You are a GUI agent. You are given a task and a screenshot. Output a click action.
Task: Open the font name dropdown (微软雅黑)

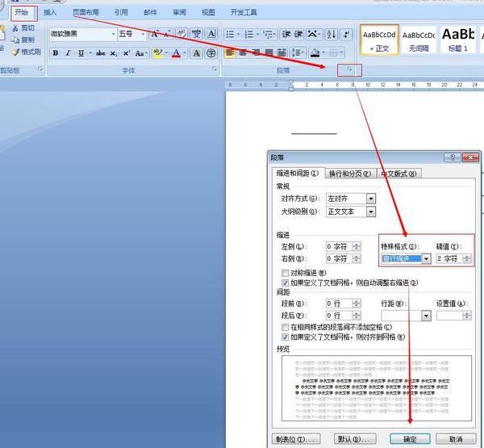tap(113, 34)
